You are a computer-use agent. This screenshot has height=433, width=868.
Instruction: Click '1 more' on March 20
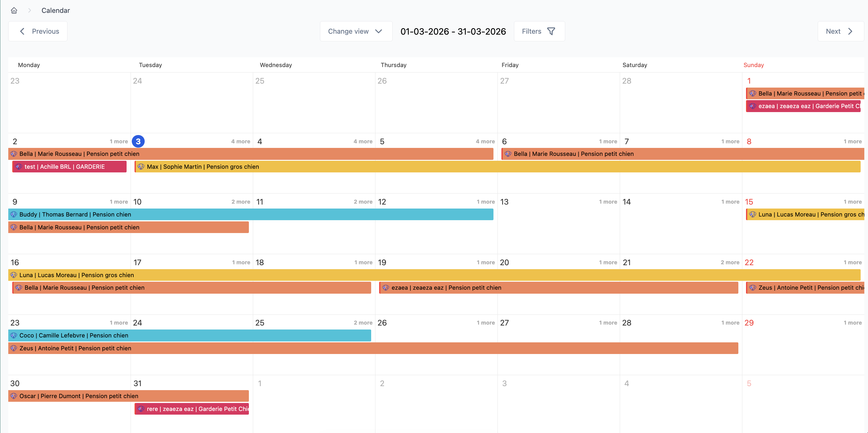(x=608, y=262)
